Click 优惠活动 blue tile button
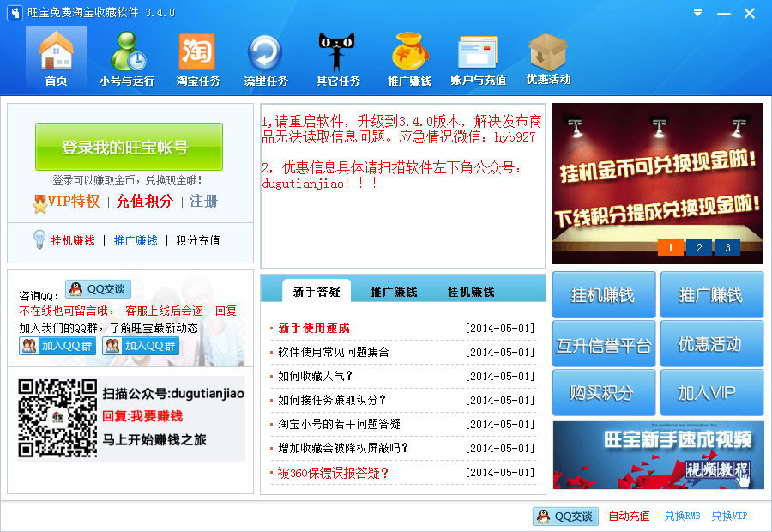Image resolution: width=772 pixels, height=532 pixels. pyautogui.click(x=712, y=344)
